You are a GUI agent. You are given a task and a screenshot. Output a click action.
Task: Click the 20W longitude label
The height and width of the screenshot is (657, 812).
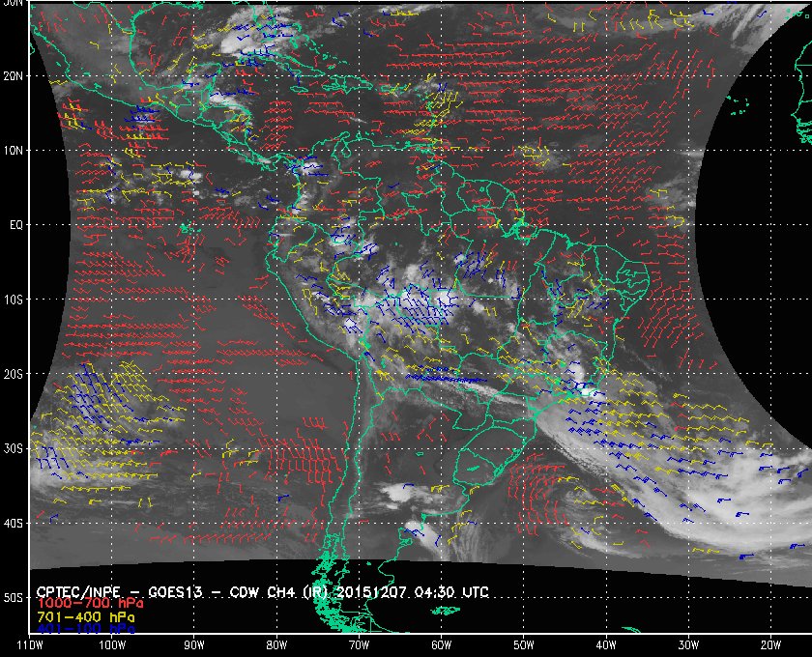click(x=770, y=645)
